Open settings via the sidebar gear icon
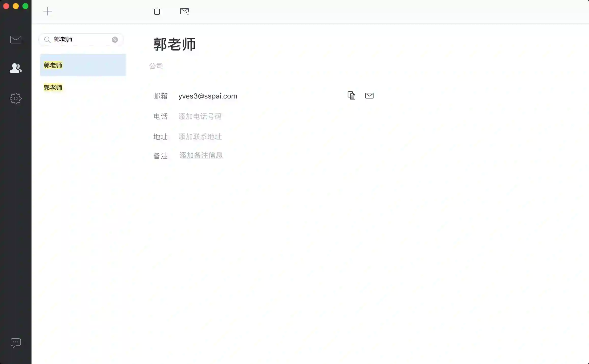589x364 pixels. (16, 98)
